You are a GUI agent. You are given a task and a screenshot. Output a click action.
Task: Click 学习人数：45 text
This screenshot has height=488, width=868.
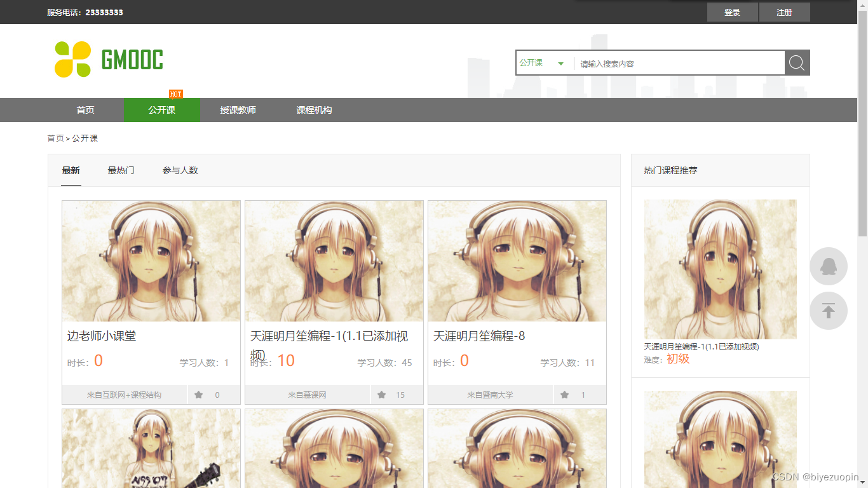[x=384, y=363]
